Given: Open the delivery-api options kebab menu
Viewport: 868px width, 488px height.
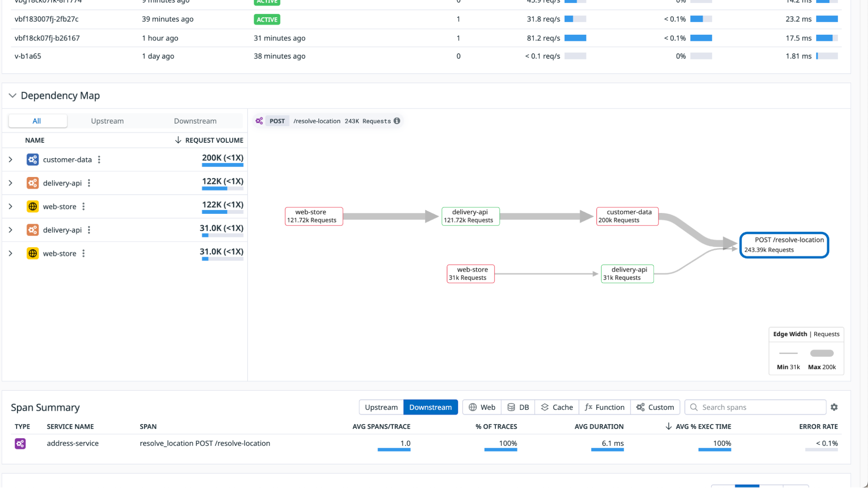Looking at the screenshot, I should pyautogui.click(x=89, y=183).
